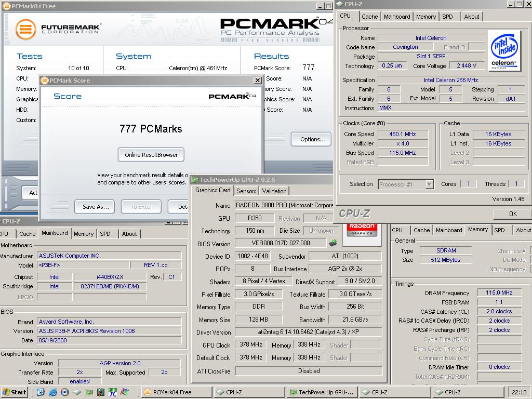The height and width of the screenshot is (399, 532).
Task: Open Memory tab in motherboard CPU-Z window
Action: tap(84, 234)
